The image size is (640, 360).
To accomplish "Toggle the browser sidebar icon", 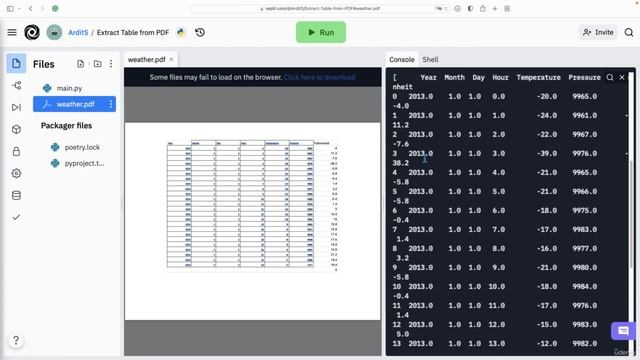I will coord(10,9).
